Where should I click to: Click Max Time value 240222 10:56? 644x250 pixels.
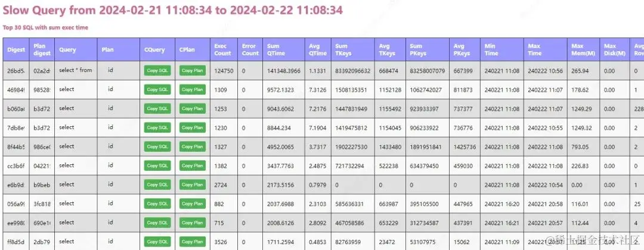pyautogui.click(x=546, y=71)
